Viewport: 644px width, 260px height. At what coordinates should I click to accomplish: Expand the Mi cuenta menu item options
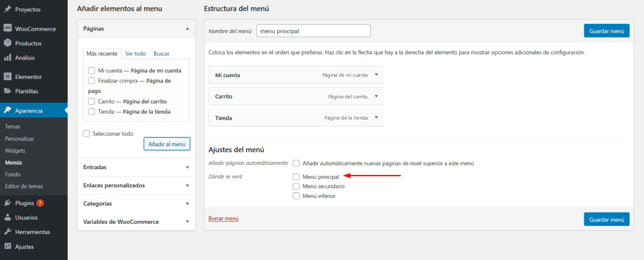coord(376,75)
